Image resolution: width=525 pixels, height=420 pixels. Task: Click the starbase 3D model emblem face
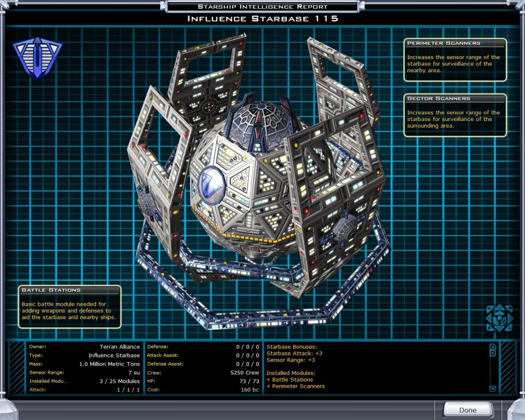(211, 185)
